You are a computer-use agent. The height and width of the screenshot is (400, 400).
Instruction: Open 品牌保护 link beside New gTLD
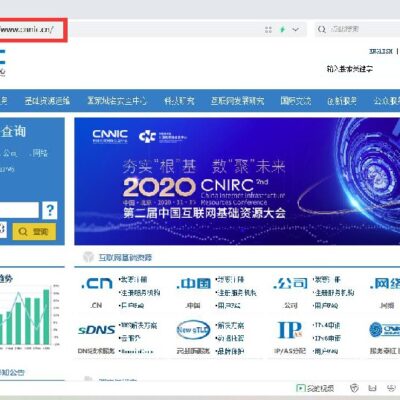tap(230, 351)
